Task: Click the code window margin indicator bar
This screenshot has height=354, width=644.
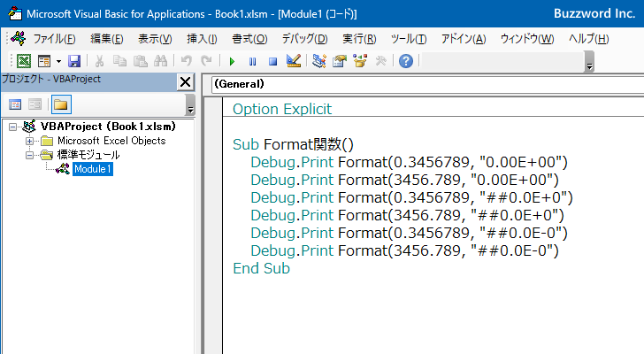Action: 213,226
